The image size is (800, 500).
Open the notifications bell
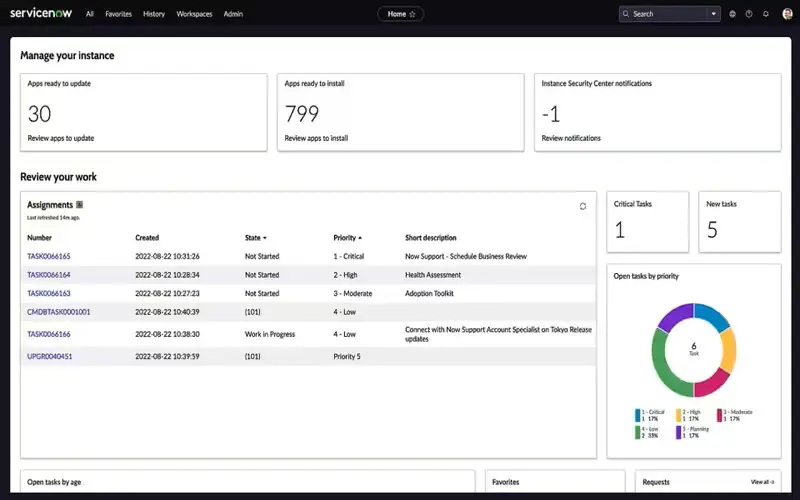[x=766, y=14]
